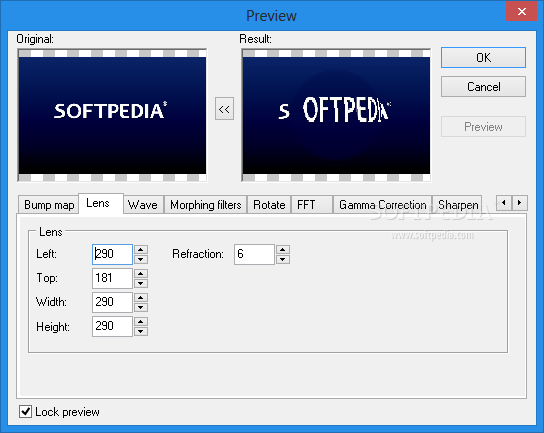Switch to the Bump map tab
Image resolution: width=544 pixels, height=433 pixels.
(49, 205)
